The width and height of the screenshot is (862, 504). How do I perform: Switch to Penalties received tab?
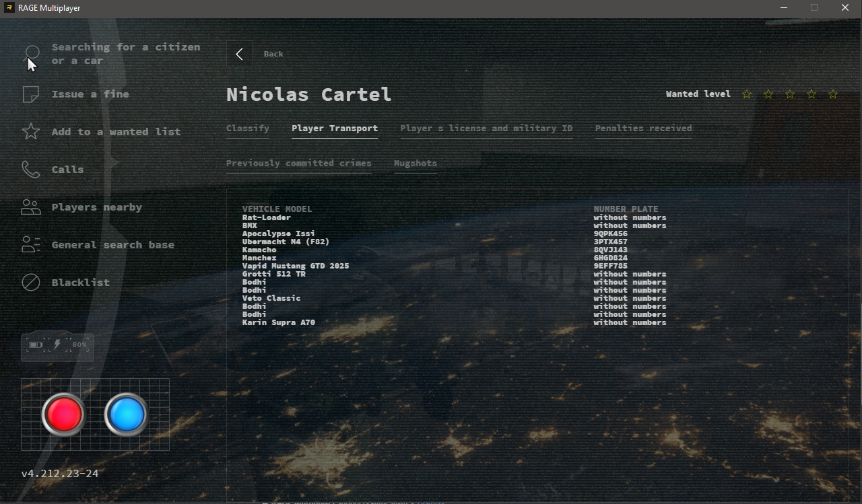643,129
